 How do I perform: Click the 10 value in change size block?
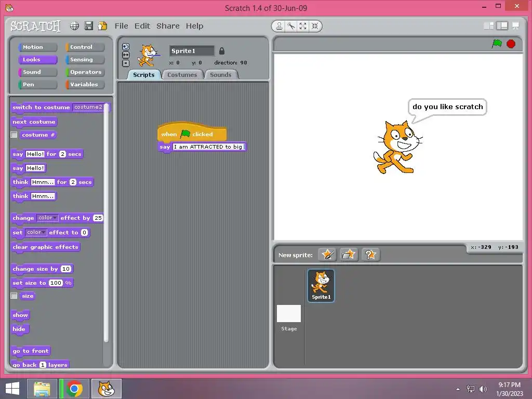pyautogui.click(x=66, y=269)
